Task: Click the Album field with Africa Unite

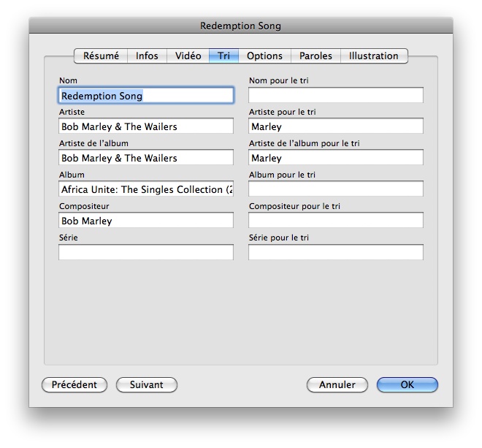Action: 146,190
